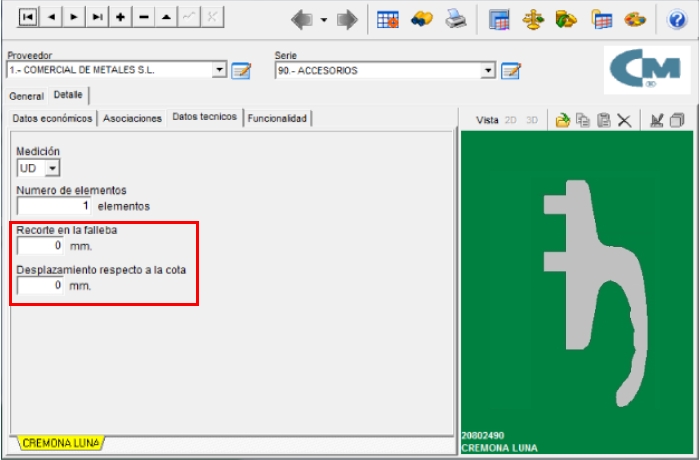The height and width of the screenshot is (460, 700).
Task: Click the drawing edit tool icon
Action: [x=656, y=120]
